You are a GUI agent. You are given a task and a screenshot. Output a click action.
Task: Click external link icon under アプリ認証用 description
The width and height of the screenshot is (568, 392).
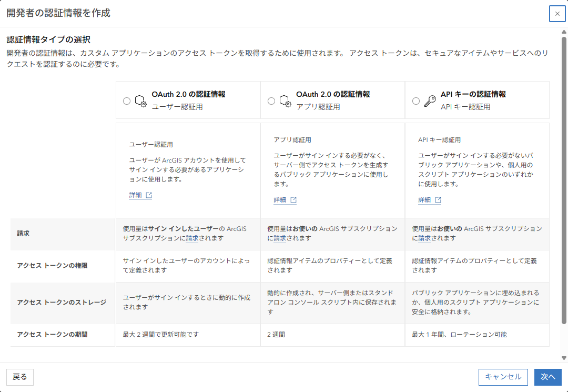293,200
